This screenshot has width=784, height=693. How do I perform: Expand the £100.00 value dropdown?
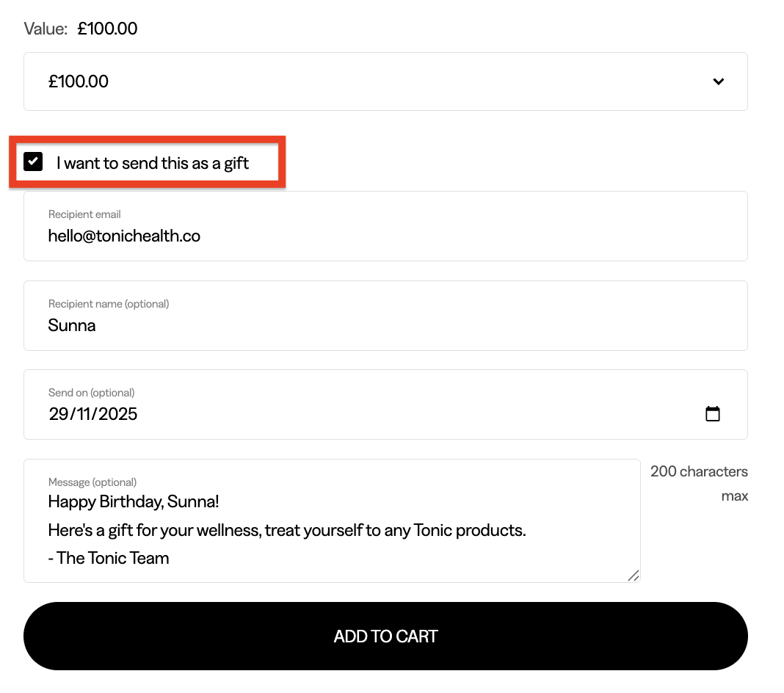point(385,81)
